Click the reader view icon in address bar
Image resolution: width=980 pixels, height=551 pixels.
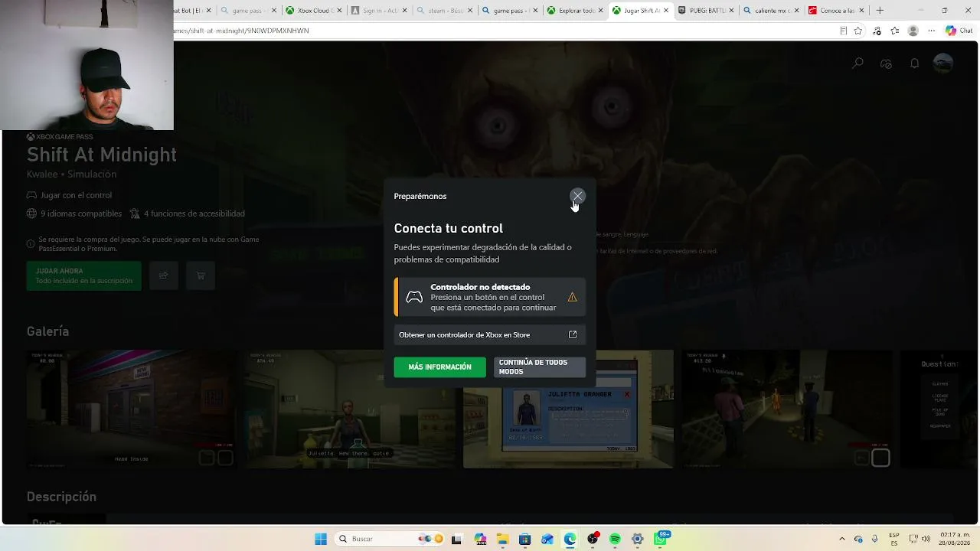[844, 31]
